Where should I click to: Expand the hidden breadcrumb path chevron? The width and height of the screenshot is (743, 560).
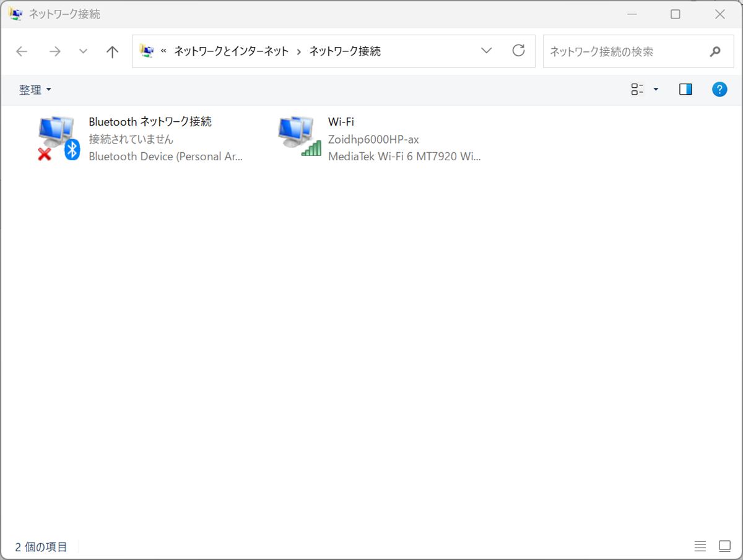pyautogui.click(x=163, y=51)
